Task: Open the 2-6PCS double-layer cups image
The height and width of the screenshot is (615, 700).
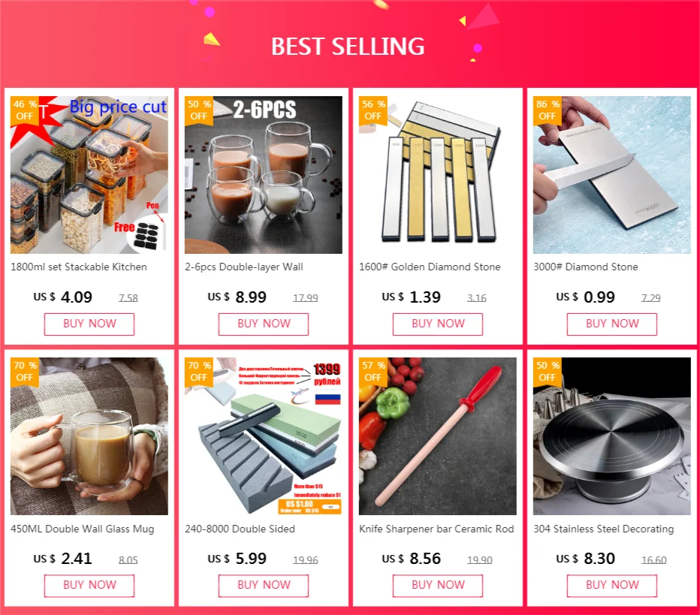Action: pyautogui.click(x=264, y=175)
